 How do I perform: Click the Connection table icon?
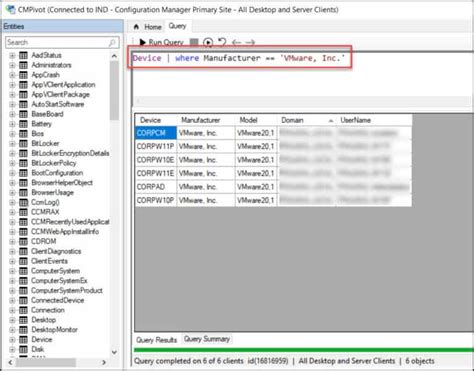pos(23,310)
